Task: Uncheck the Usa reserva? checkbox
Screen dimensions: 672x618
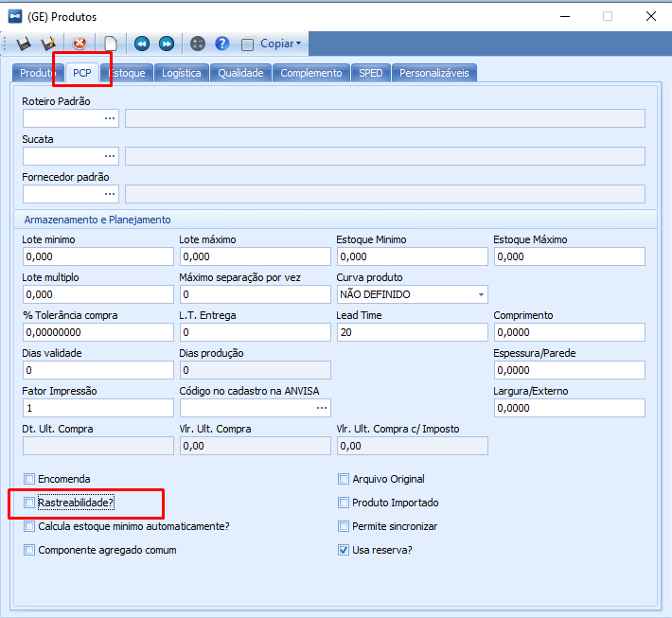Action: pos(344,550)
